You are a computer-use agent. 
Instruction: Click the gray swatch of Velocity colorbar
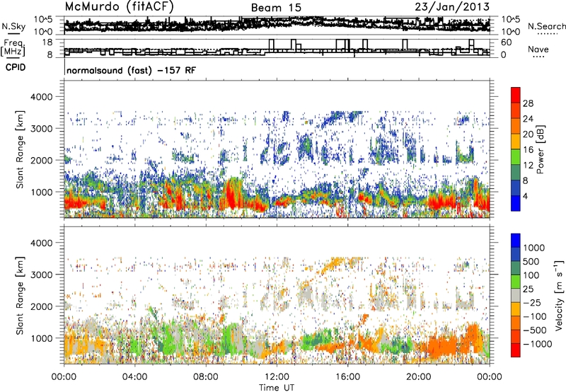coord(516,295)
